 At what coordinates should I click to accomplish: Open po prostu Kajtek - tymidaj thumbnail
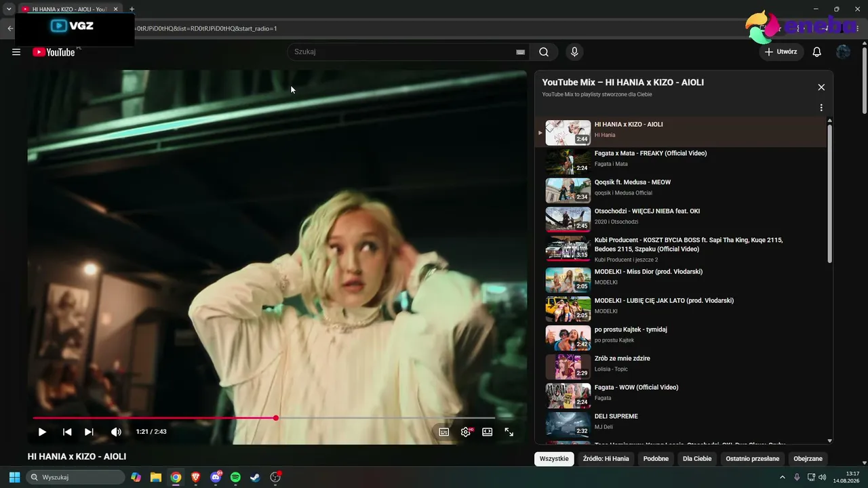[x=568, y=338]
